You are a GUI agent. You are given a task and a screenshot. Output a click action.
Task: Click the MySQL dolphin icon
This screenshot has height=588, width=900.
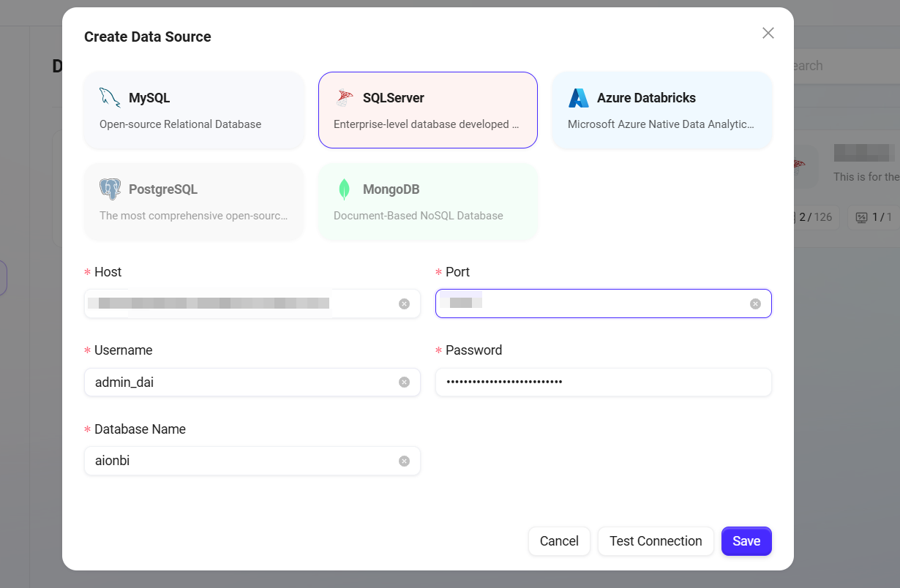click(x=110, y=98)
